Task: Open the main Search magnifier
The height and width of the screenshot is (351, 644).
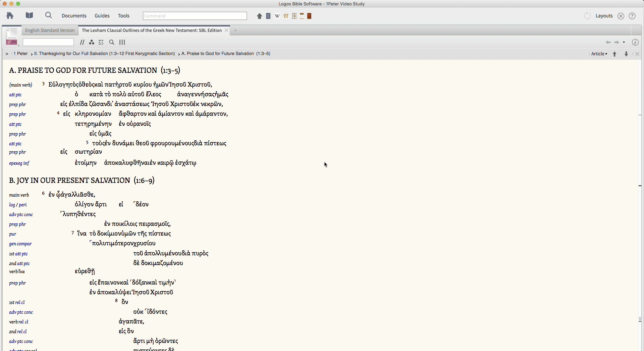Action: pos(49,15)
